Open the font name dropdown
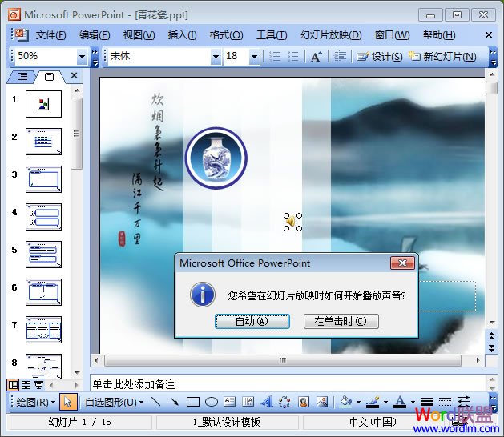Viewport: 504px width, 437px height. 216,57
